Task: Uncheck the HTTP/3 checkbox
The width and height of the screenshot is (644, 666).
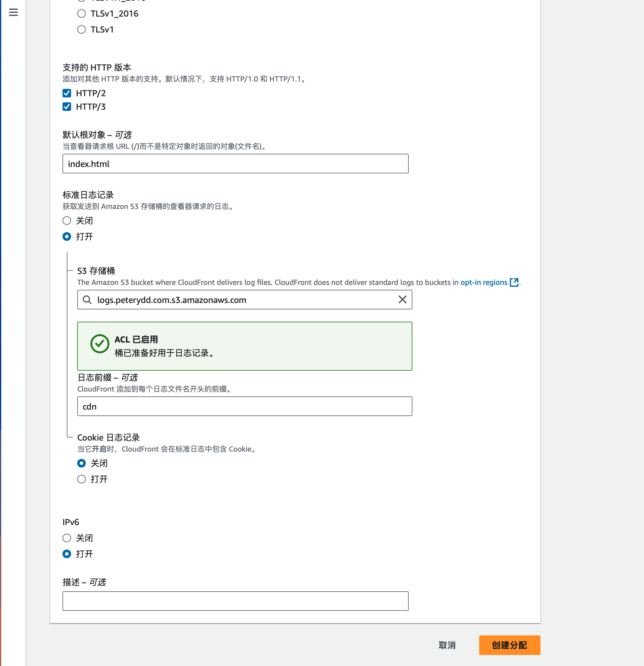Action: pyautogui.click(x=67, y=107)
